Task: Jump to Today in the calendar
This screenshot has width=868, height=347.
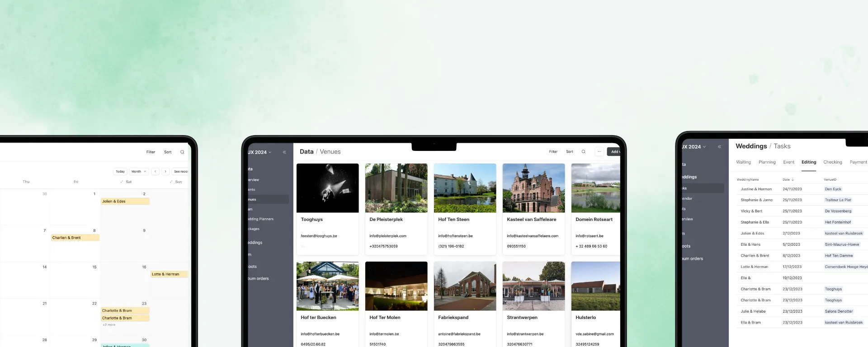Action: pyautogui.click(x=120, y=172)
